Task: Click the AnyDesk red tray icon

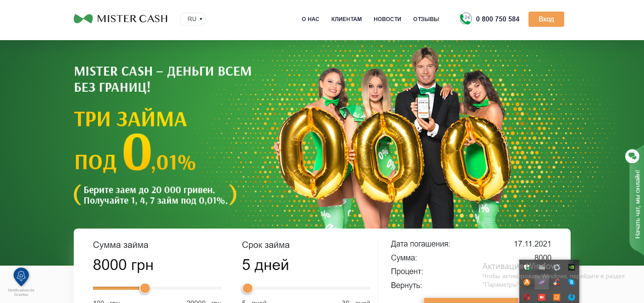Action: click(x=542, y=297)
